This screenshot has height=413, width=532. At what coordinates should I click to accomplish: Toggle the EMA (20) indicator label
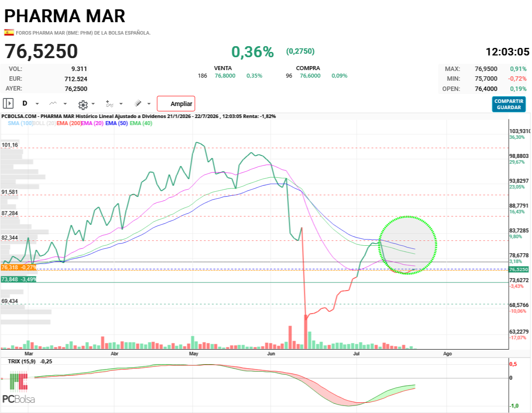coord(92,123)
